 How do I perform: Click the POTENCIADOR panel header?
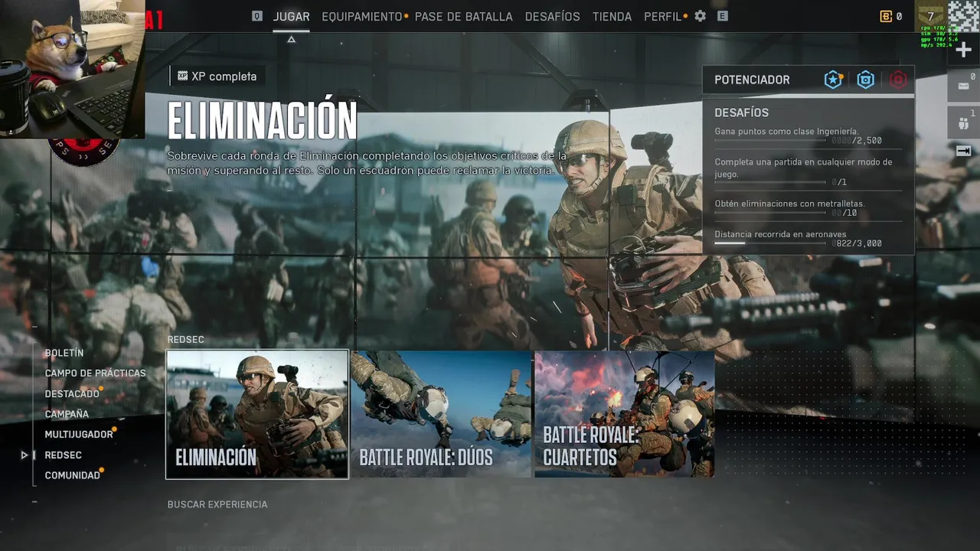[808, 80]
